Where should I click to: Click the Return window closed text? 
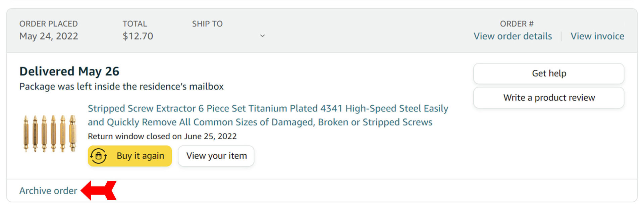[162, 137]
